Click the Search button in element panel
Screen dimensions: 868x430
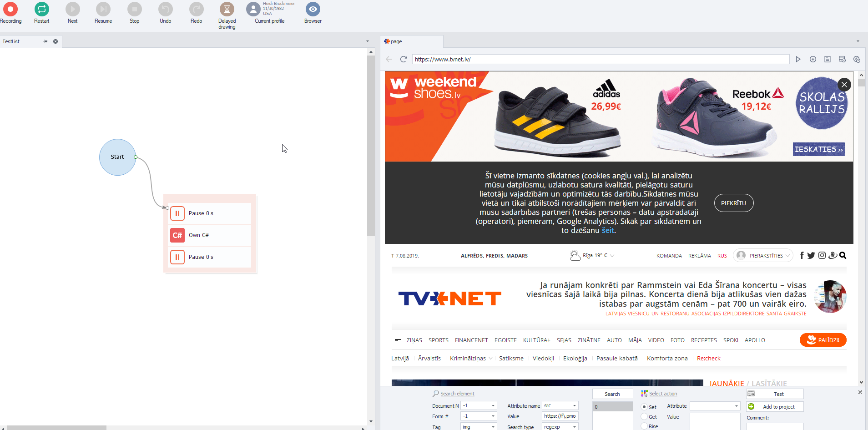coord(612,394)
